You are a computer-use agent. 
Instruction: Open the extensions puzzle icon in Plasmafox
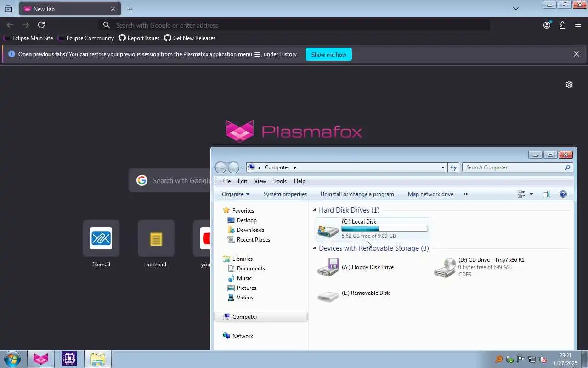click(x=562, y=25)
